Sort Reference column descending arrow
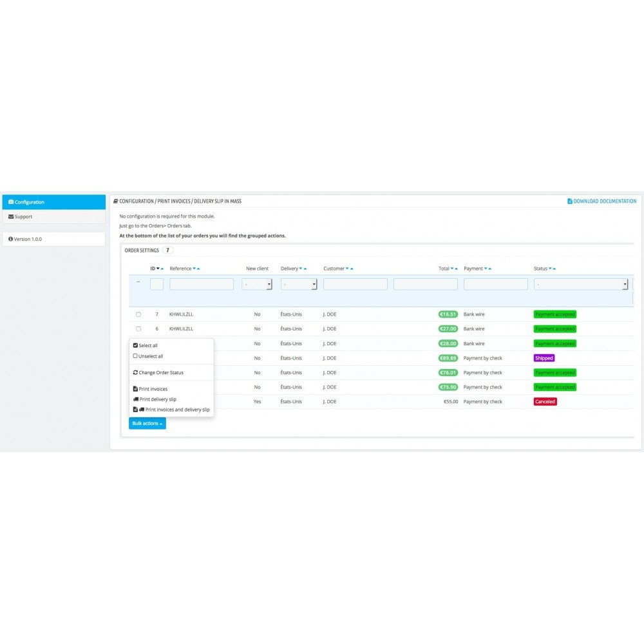The image size is (644, 644). pos(194,269)
